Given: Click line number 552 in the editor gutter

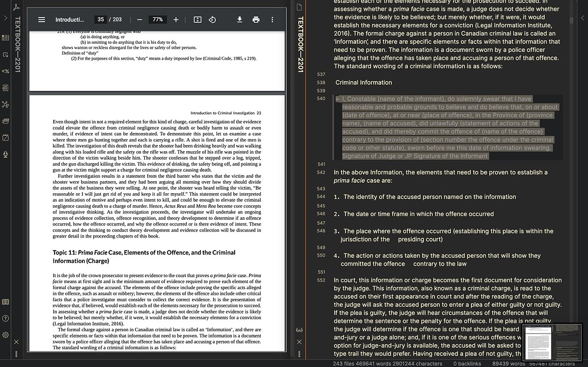Looking at the screenshot, I should click(321, 280).
